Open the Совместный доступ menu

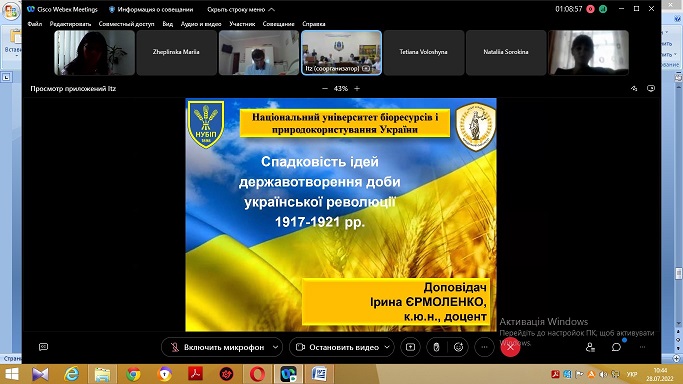126,24
